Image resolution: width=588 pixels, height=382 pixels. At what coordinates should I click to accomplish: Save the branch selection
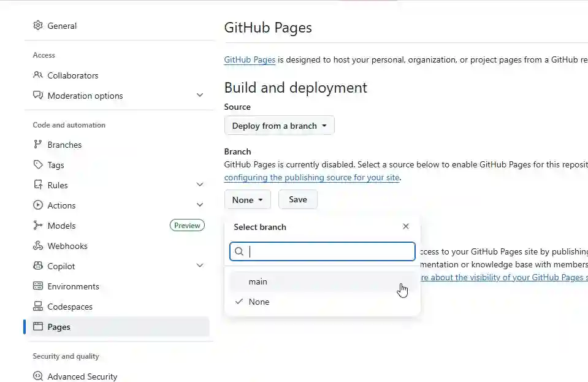[298, 199]
